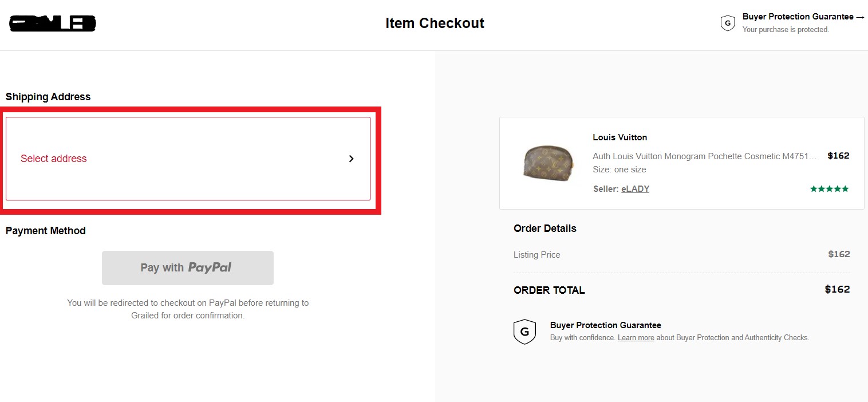Click the $162 Order Total amount
This screenshot has height=402, width=868.
point(837,289)
